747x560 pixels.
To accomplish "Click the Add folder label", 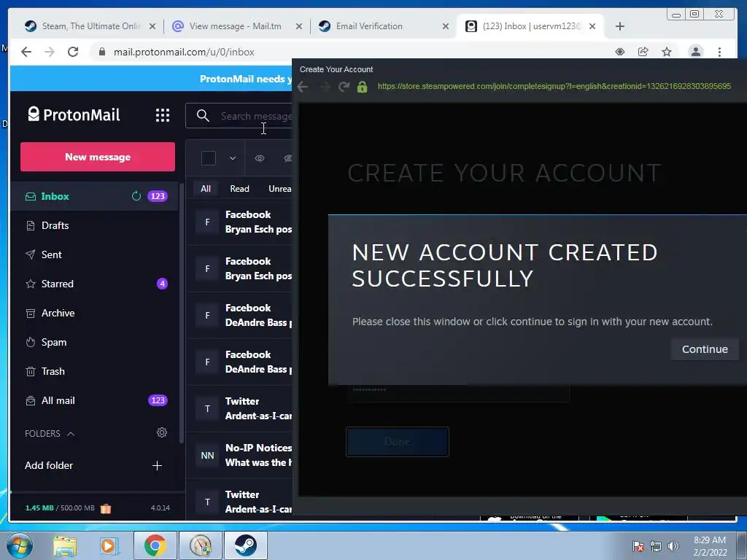I will tap(49, 465).
